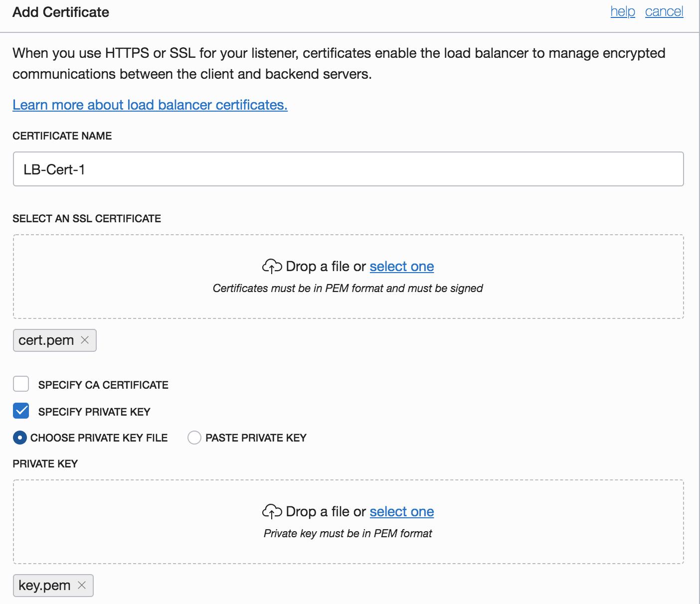
Task: Open the help link in header
Action: tap(622, 11)
